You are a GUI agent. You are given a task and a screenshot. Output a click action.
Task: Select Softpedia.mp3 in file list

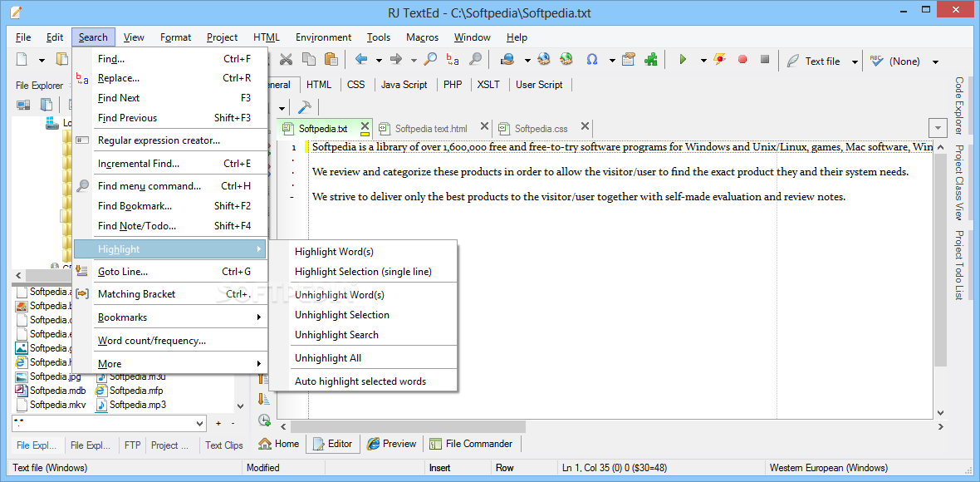tap(130, 405)
